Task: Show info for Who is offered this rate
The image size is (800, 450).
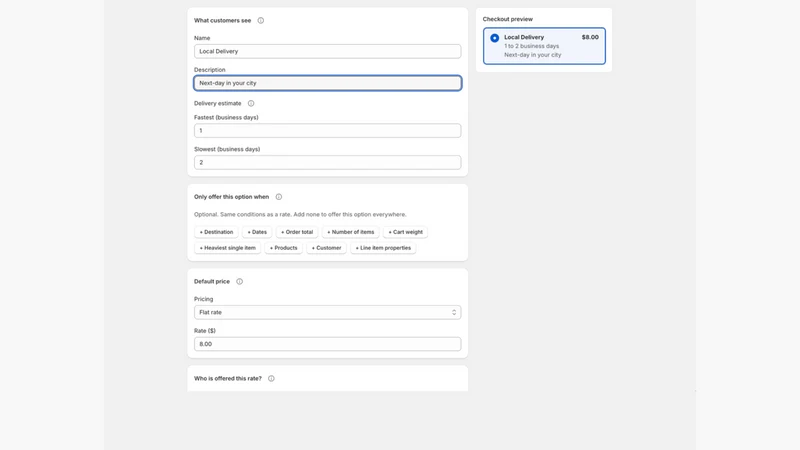Action: [x=271, y=379]
